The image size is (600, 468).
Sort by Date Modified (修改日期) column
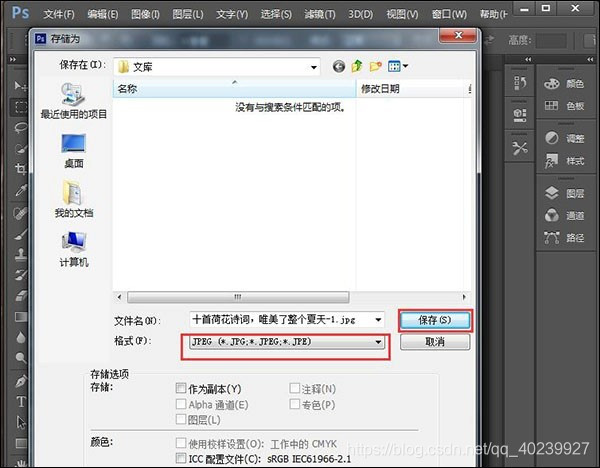click(x=411, y=89)
